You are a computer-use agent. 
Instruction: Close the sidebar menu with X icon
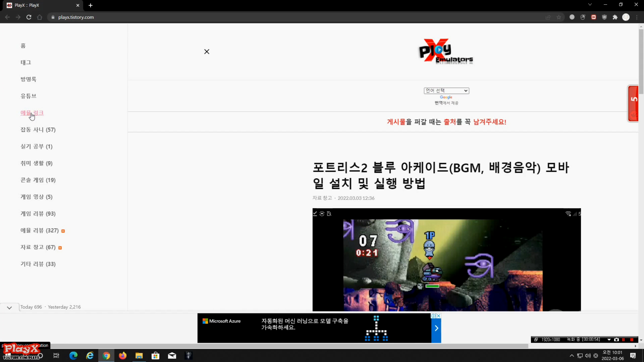(207, 52)
